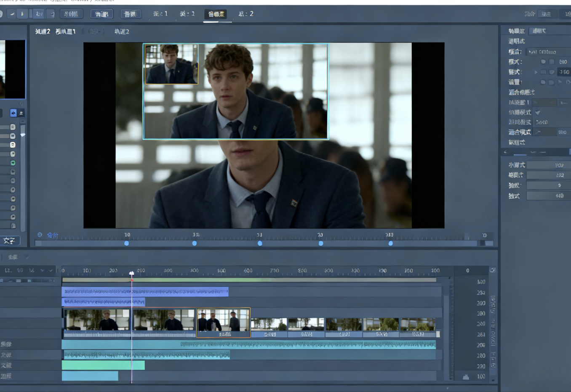Click the input field showing value 440

pos(547,196)
